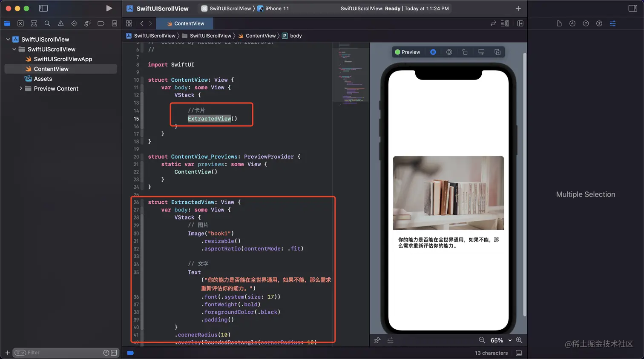Pin the preview in canvas
This screenshot has height=359, width=644.
tap(377, 340)
